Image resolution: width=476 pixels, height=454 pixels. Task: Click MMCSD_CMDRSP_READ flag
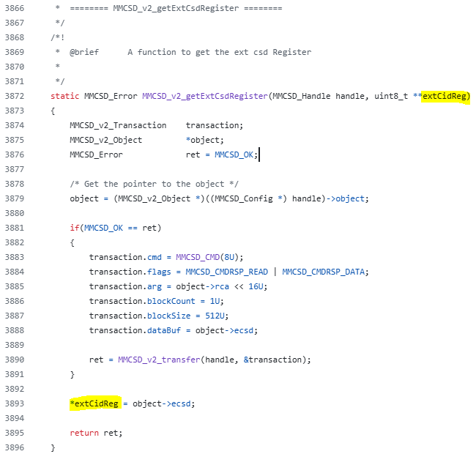(x=227, y=272)
